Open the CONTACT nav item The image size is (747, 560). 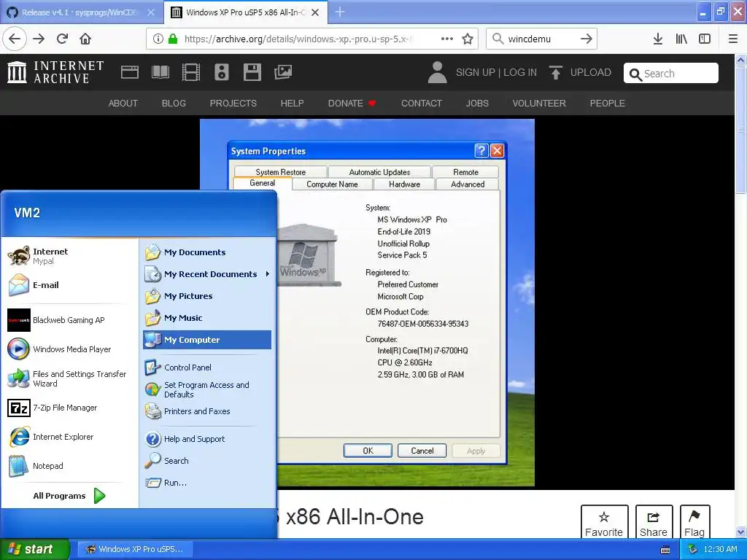(x=422, y=104)
